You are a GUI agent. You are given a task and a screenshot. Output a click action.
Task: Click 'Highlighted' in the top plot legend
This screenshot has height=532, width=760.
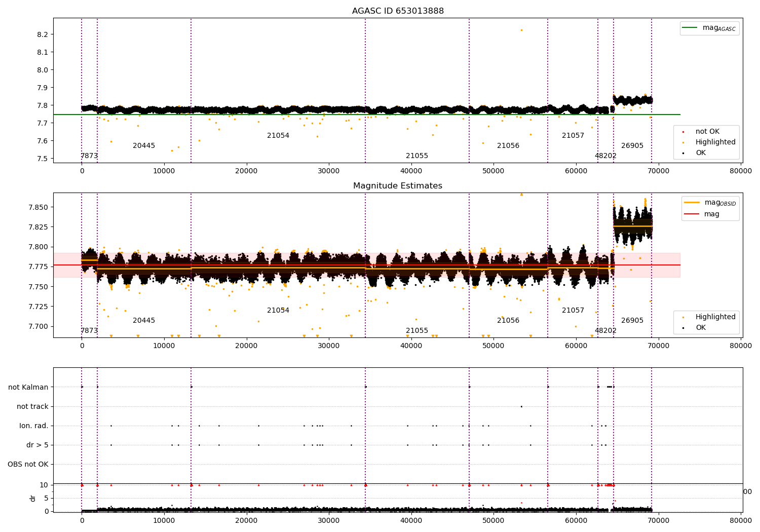pos(715,142)
